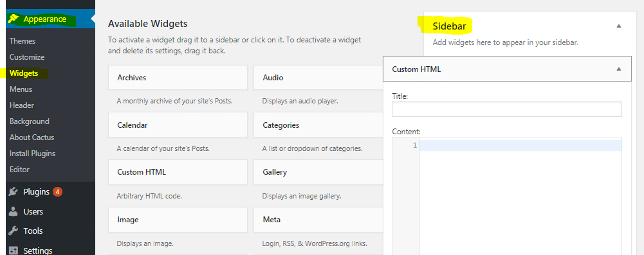Select the Categories widget
This screenshot has width=644, height=255.
click(318, 125)
